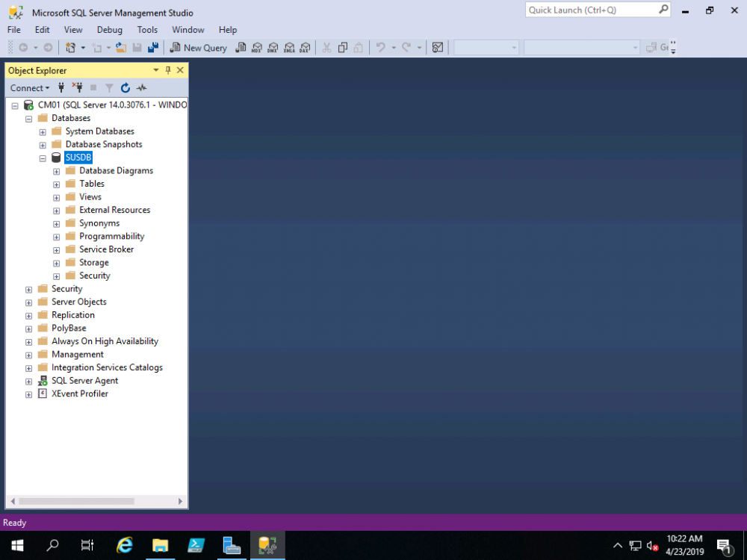Select the PolyBase folder
The height and width of the screenshot is (560, 747).
(69, 328)
